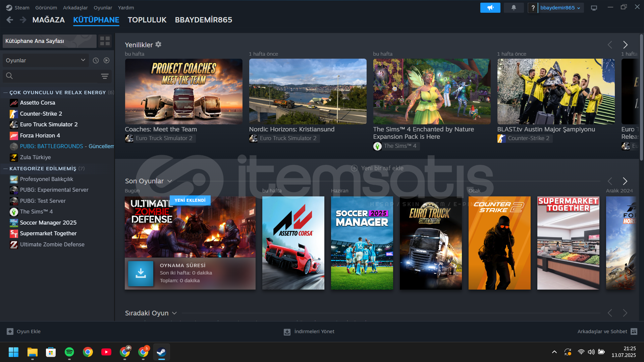Open The Sims 4 Enchanted by Nature thumbnail

432,91
